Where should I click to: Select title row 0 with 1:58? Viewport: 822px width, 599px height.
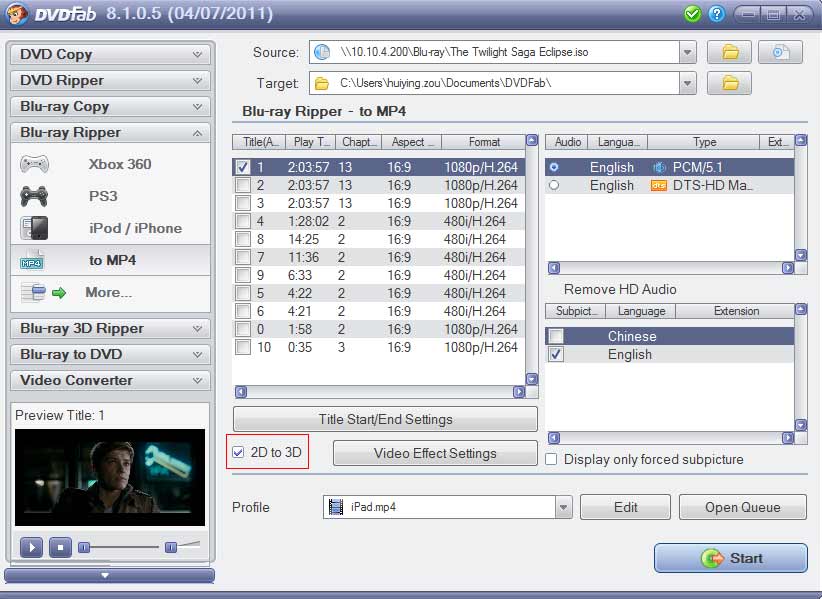pos(378,329)
